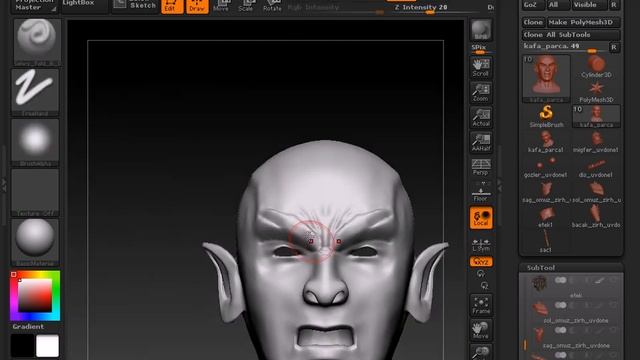Click the Actual size icon
Image resolution: width=640 pixels, height=360 pixels.
point(481,117)
